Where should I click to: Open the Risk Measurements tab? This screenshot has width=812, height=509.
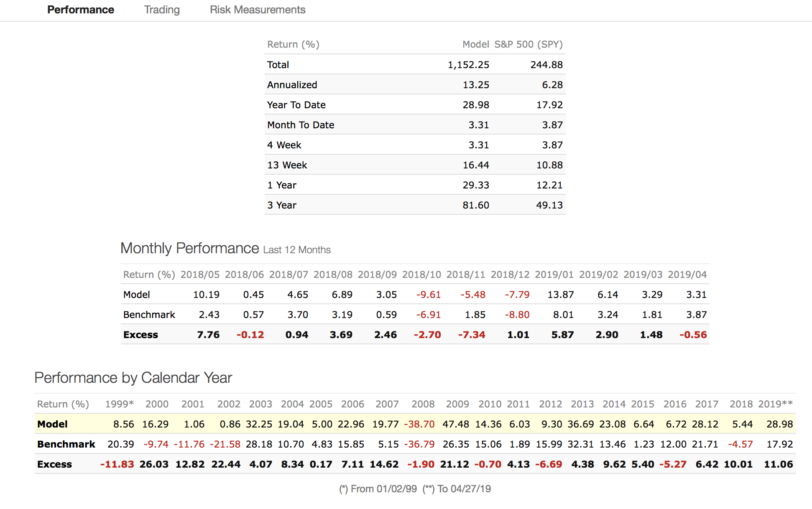click(258, 10)
